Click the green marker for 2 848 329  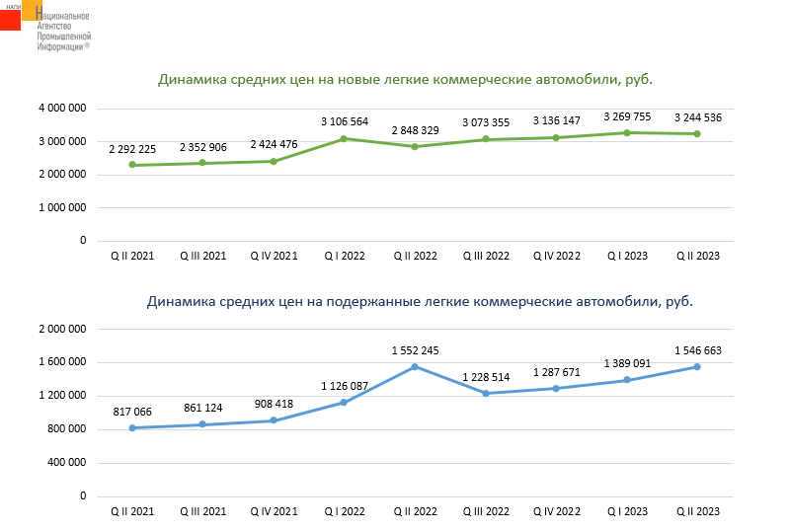[x=415, y=147]
